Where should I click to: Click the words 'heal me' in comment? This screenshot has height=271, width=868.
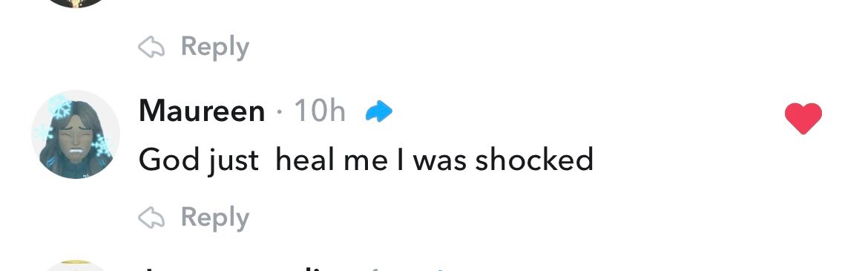pyautogui.click(x=331, y=160)
